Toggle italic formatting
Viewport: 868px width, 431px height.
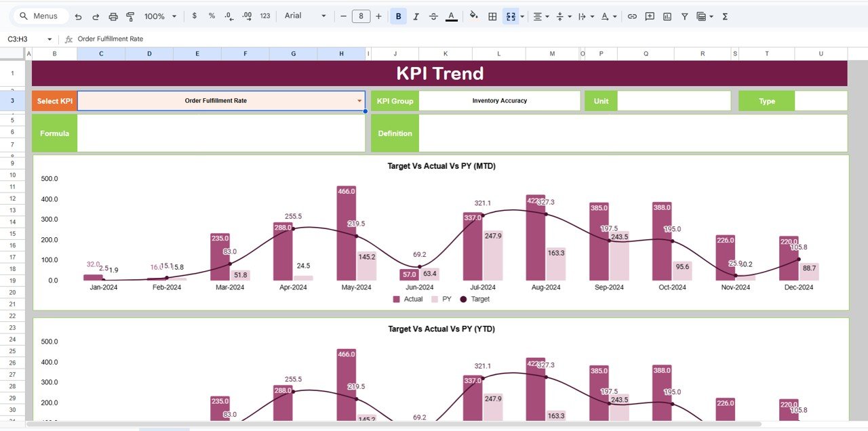416,16
